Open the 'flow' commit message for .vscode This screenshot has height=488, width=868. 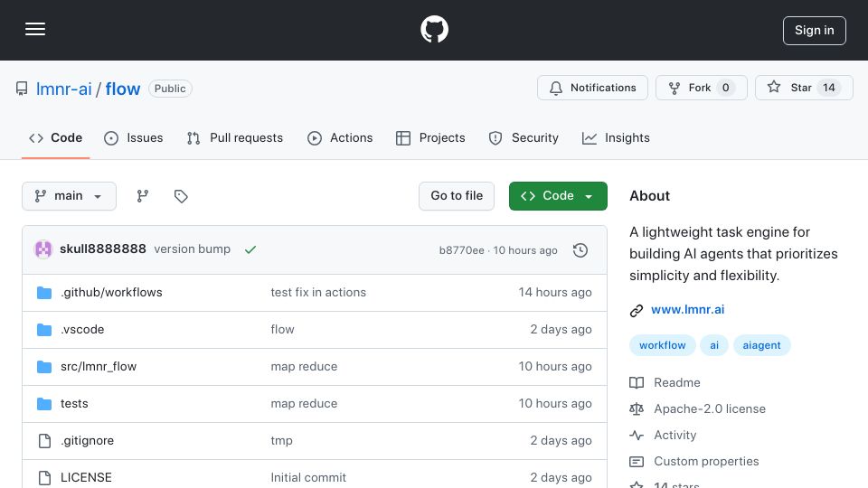pos(282,329)
